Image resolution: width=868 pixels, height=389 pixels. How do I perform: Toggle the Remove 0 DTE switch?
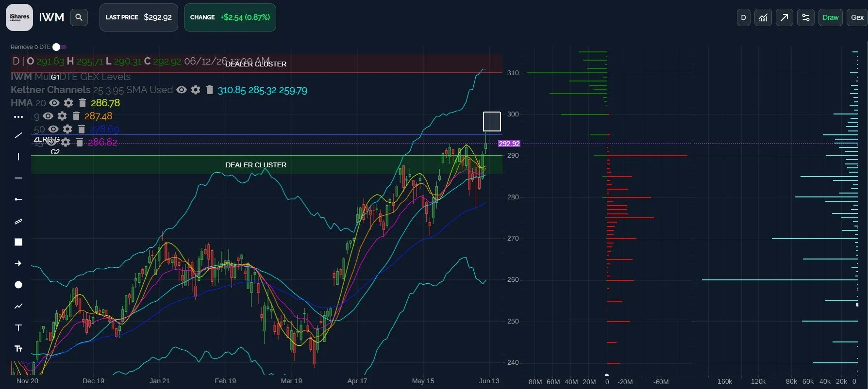tap(59, 47)
